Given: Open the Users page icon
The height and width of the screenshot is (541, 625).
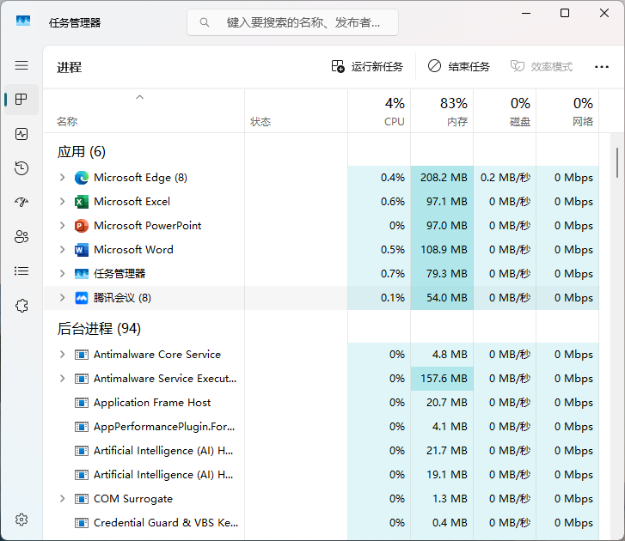Looking at the screenshot, I should tap(21, 237).
